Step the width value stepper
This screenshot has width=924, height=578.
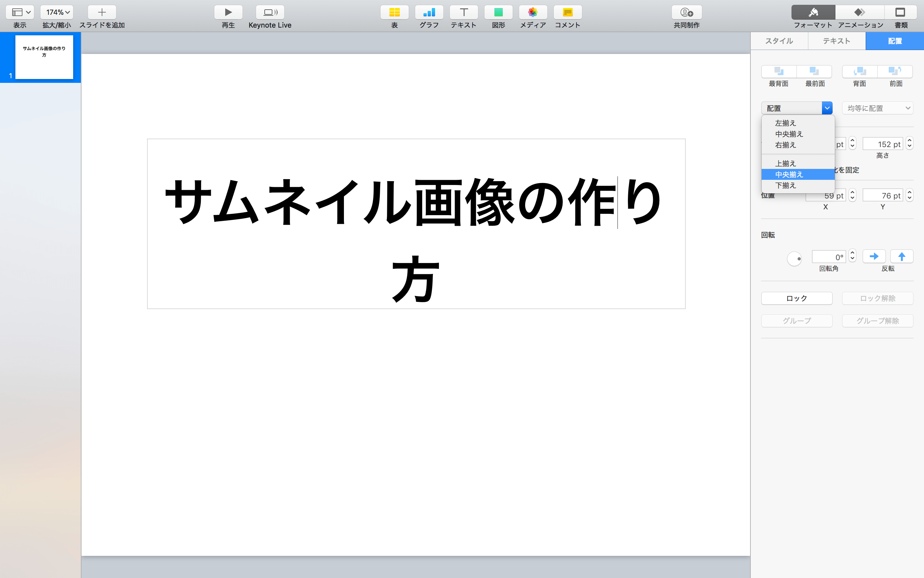[x=852, y=143]
